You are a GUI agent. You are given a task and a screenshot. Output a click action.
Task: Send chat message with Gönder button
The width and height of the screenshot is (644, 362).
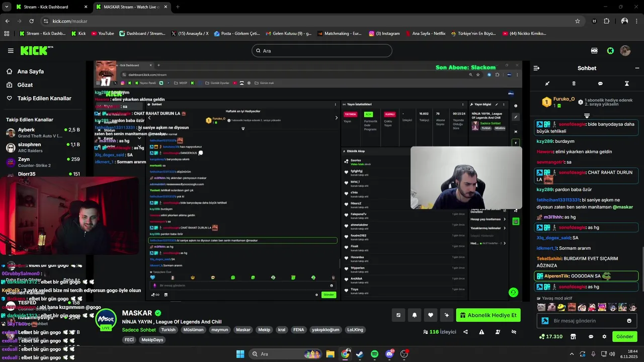pyautogui.click(x=625, y=336)
